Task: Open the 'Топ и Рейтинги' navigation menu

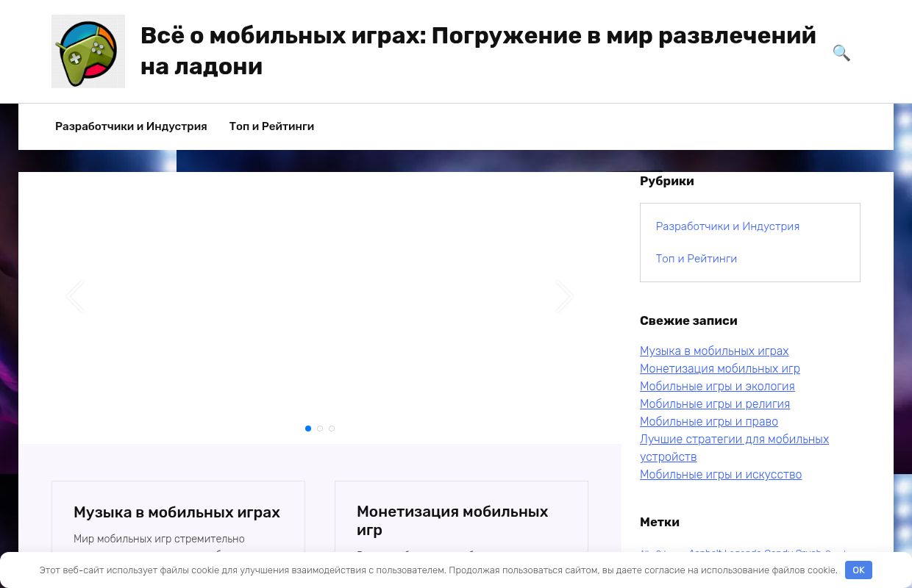Action: pos(271,126)
